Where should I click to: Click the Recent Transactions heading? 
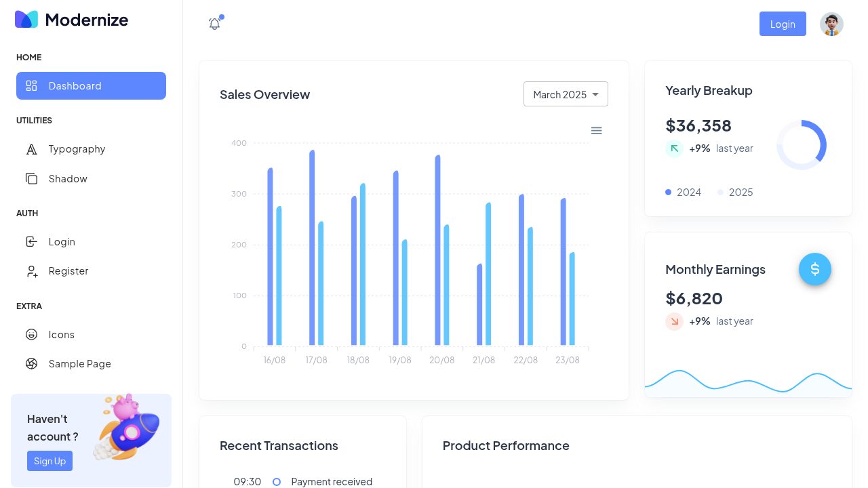click(279, 445)
